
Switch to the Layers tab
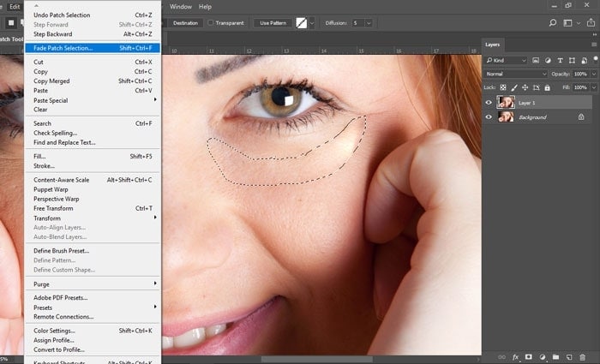pos(493,45)
